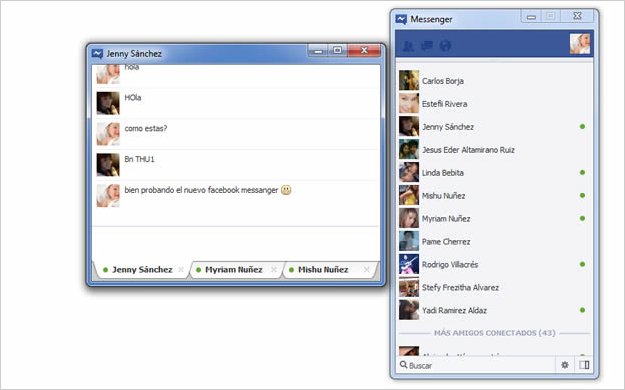Click the avatar next to "Bn THU1"
Screen dimensions: 625x390
click(x=108, y=165)
